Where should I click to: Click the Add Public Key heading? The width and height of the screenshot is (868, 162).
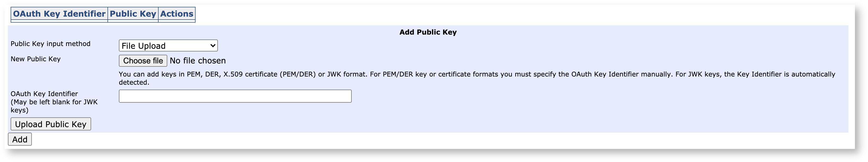[428, 32]
